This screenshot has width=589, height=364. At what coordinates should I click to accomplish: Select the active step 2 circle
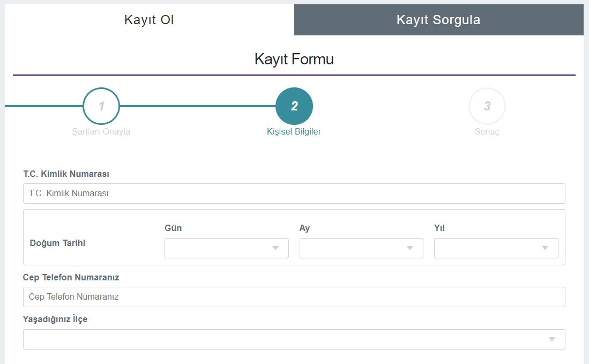point(294,106)
